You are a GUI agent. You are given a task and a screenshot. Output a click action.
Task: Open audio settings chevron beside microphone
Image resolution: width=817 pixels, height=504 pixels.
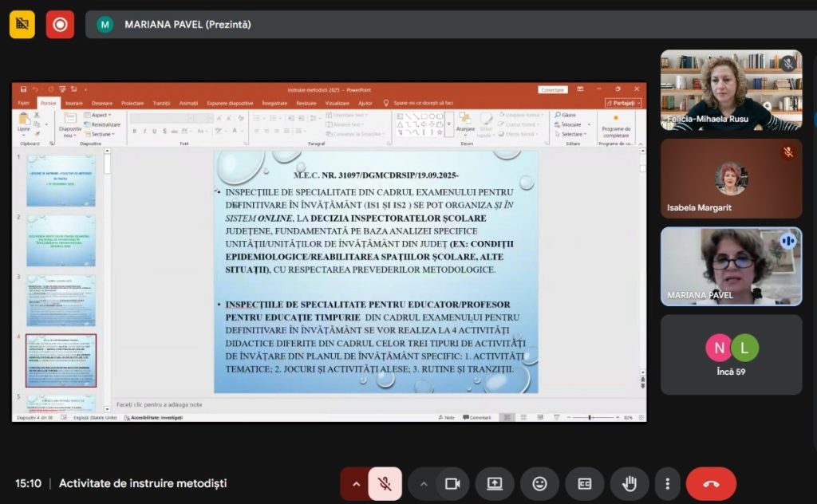tap(355, 483)
